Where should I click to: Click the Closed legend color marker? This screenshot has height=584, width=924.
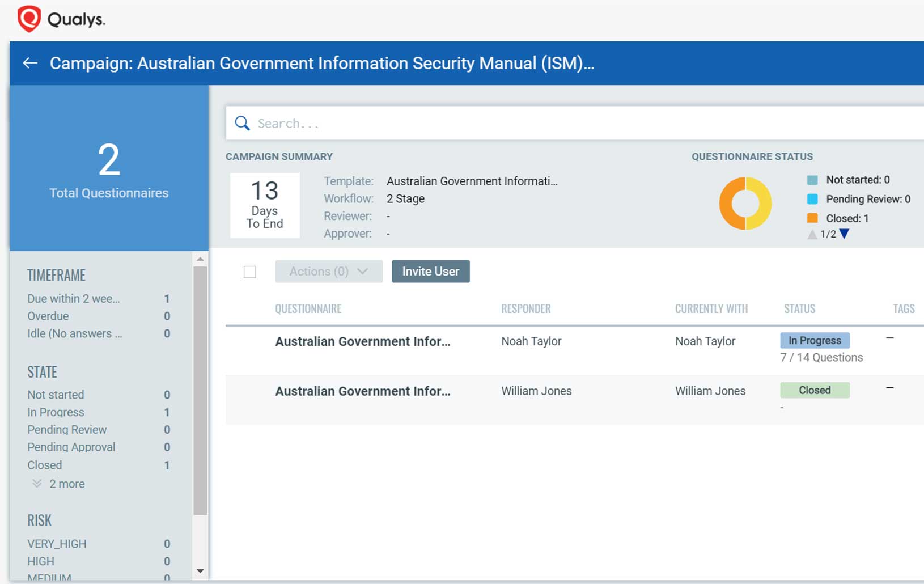pos(812,218)
